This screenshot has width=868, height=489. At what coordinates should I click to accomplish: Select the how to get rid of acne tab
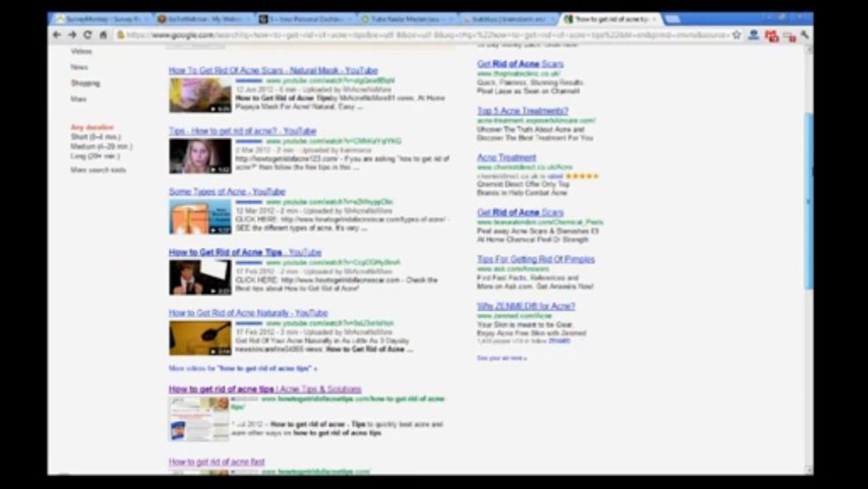click(609, 19)
